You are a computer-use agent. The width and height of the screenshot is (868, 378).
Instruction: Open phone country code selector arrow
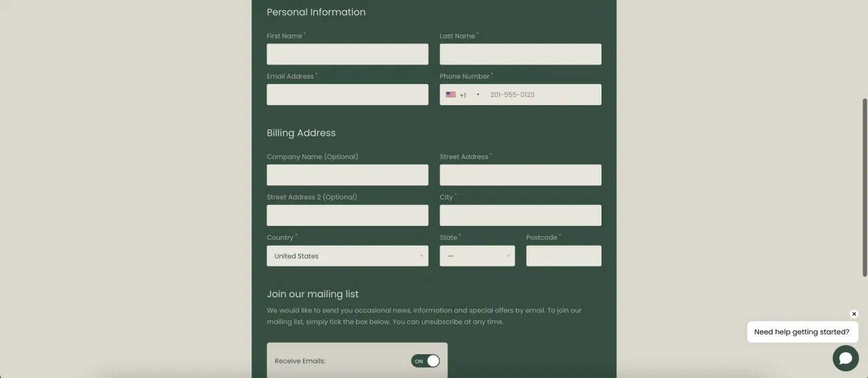(478, 95)
